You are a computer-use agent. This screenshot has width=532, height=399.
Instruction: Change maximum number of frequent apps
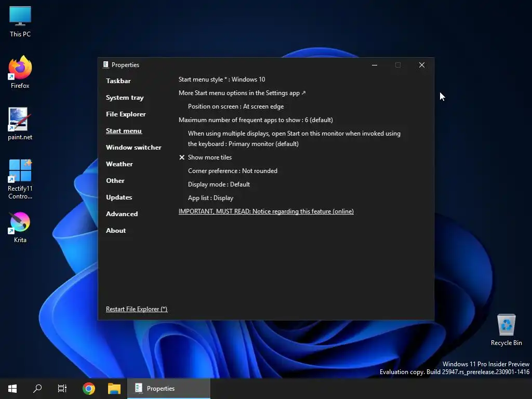256,120
